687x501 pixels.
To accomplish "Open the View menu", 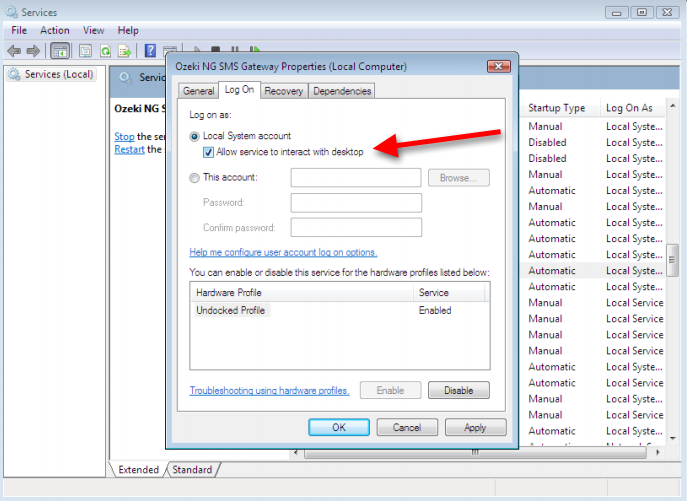I will 93,30.
